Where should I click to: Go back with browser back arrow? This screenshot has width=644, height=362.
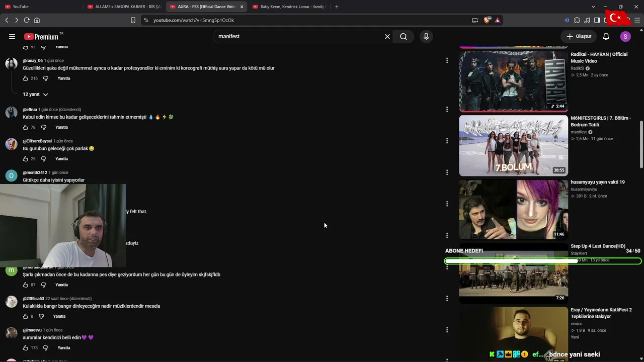[7, 20]
